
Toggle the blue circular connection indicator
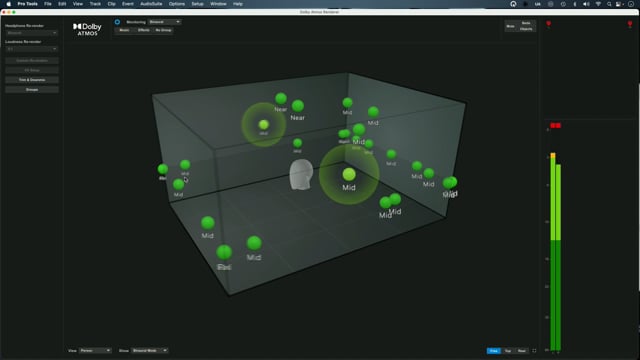(118, 22)
